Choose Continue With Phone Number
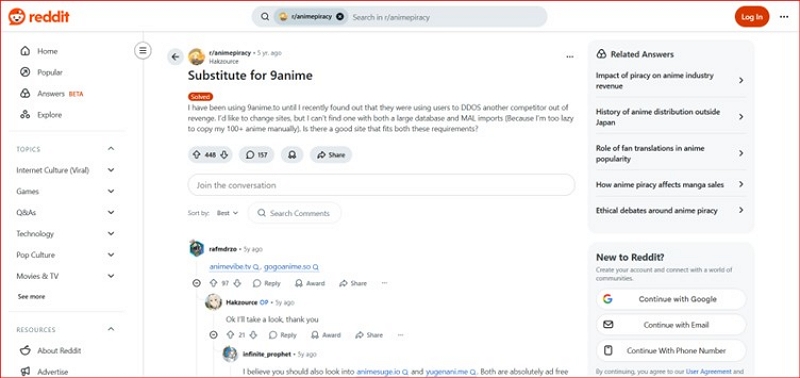Image resolution: width=800 pixels, height=378 pixels. (671, 351)
